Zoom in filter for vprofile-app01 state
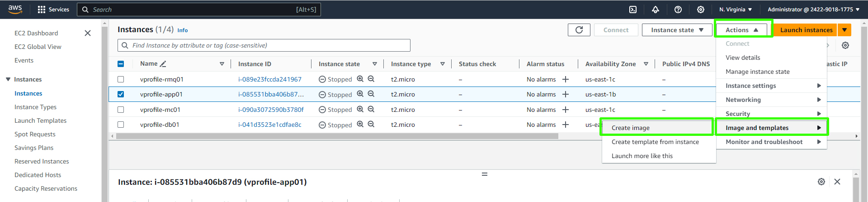 (360, 94)
